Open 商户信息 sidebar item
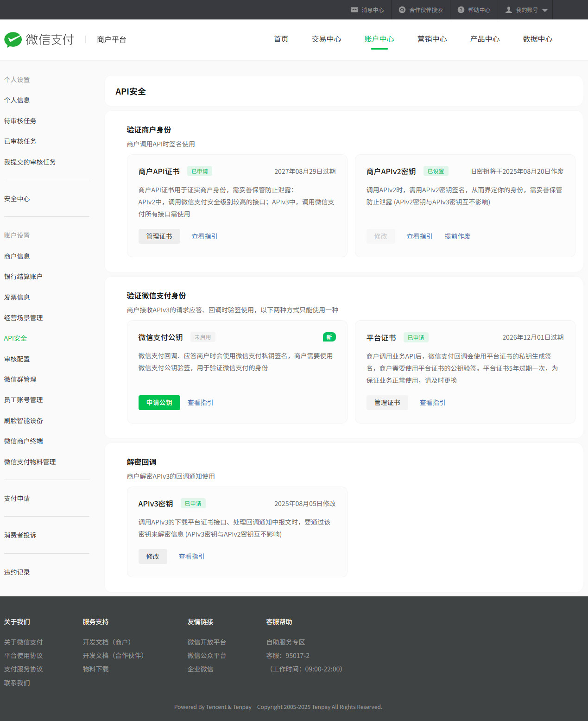The height and width of the screenshot is (721, 588). (x=17, y=256)
